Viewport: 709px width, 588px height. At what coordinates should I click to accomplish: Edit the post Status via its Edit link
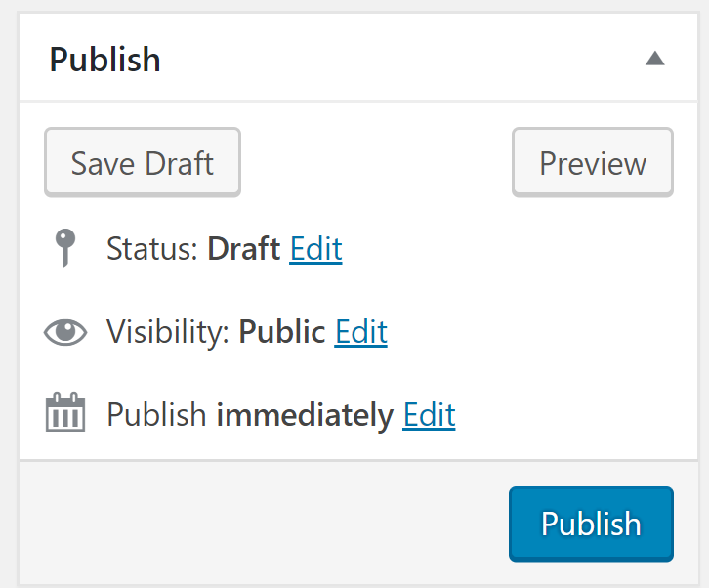pos(315,249)
